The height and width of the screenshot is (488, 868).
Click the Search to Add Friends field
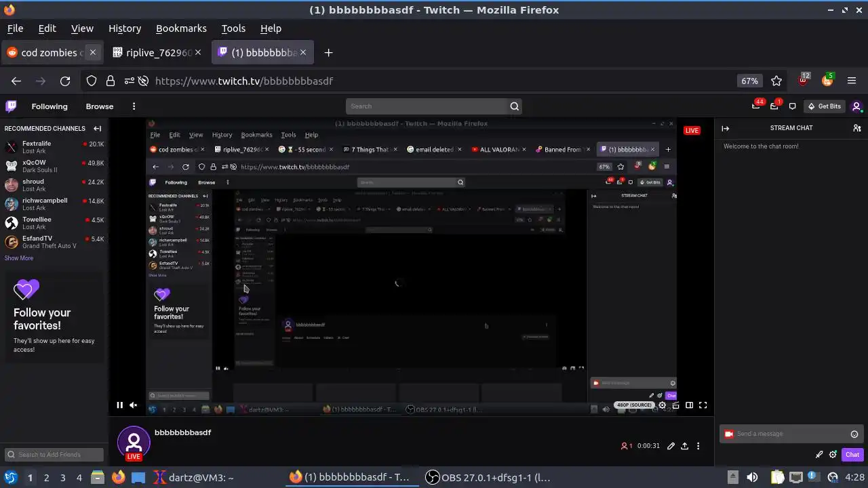54,455
